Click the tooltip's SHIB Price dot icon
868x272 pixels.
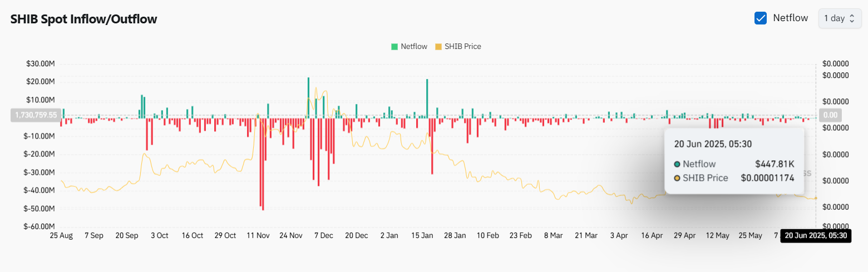pos(677,178)
